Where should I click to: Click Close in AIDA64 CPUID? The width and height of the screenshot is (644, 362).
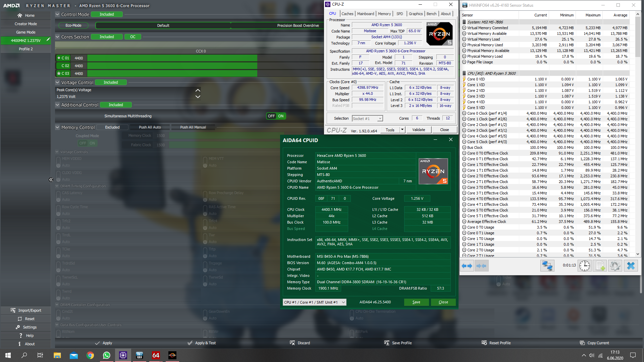(443, 302)
